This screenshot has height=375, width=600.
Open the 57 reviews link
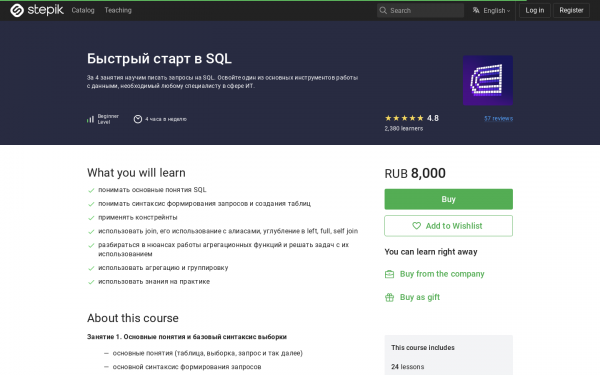498,118
